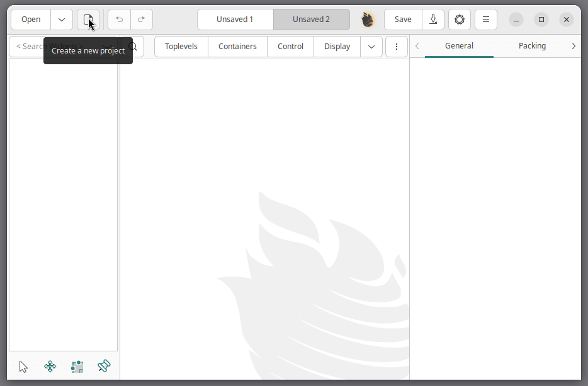Screen dimensions: 588x386
Task: Open the Control widget group
Action: point(290,47)
